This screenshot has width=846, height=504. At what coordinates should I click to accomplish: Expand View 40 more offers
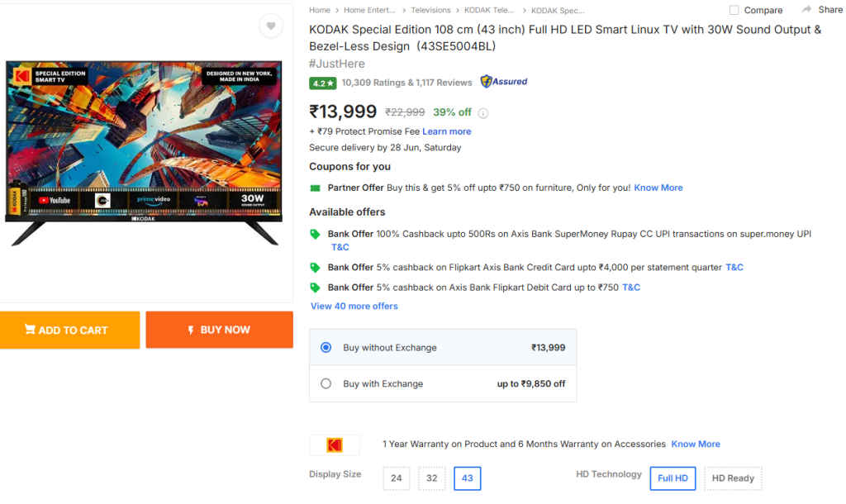[354, 306]
